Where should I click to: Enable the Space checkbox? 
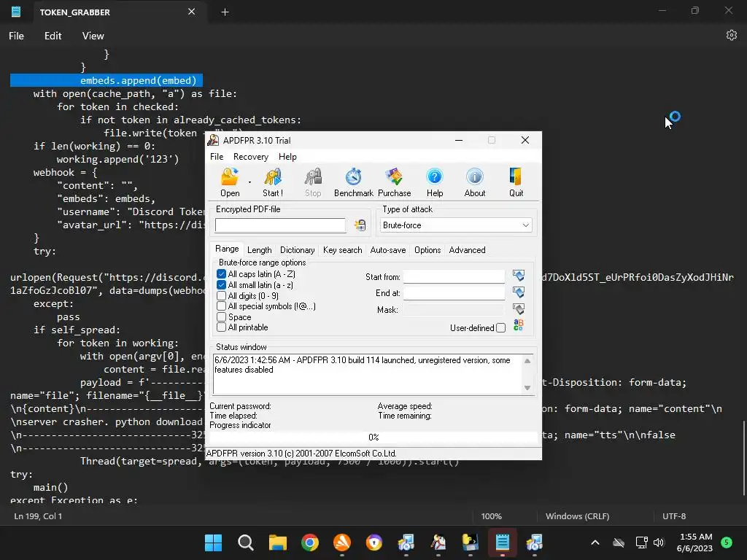coord(221,316)
